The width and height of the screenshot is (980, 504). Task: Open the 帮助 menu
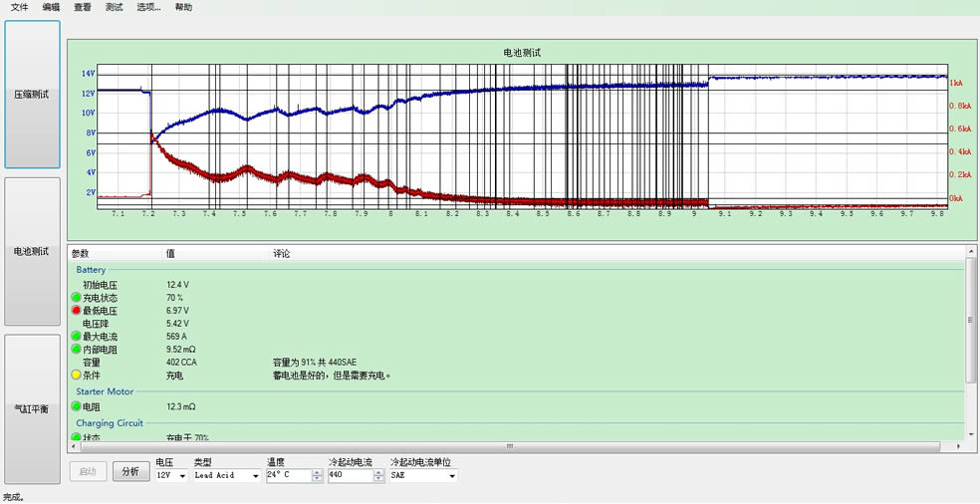183,7
